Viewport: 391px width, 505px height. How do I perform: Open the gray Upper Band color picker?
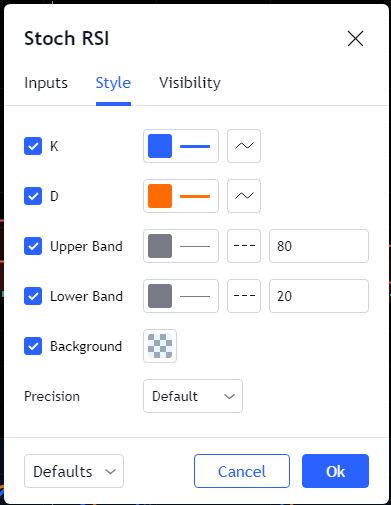[181, 246]
